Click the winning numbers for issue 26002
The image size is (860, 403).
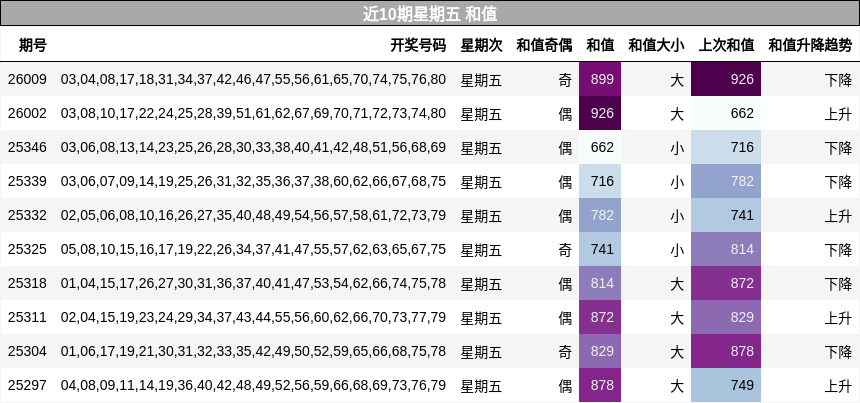[x=253, y=113]
